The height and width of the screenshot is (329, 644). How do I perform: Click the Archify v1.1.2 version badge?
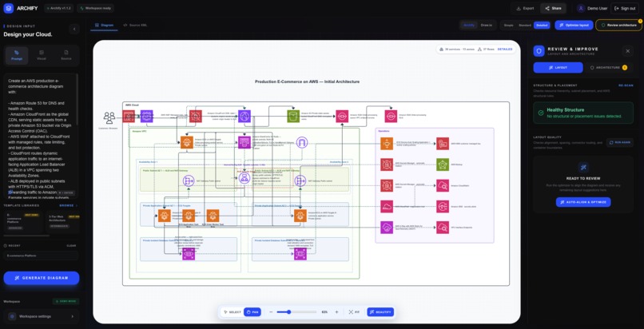pyautogui.click(x=59, y=8)
